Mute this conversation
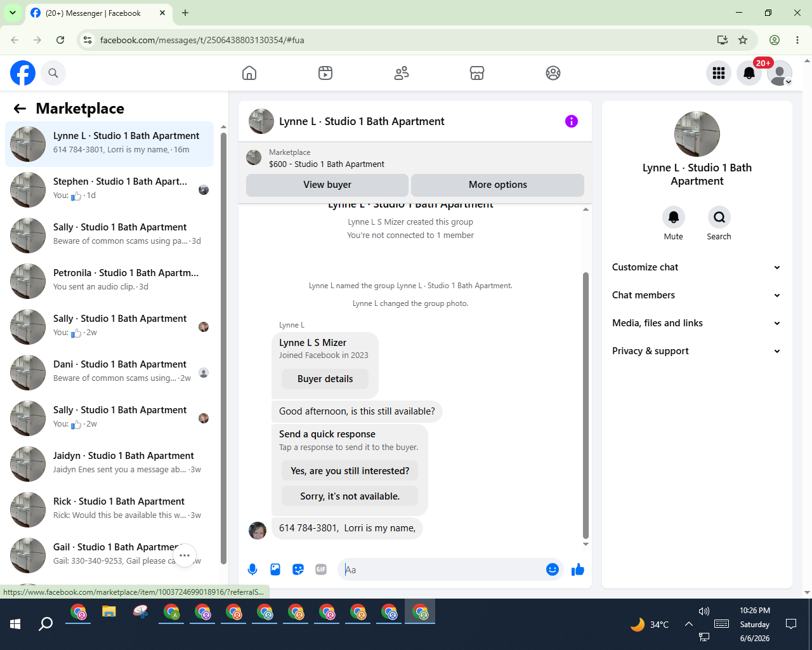 click(674, 218)
